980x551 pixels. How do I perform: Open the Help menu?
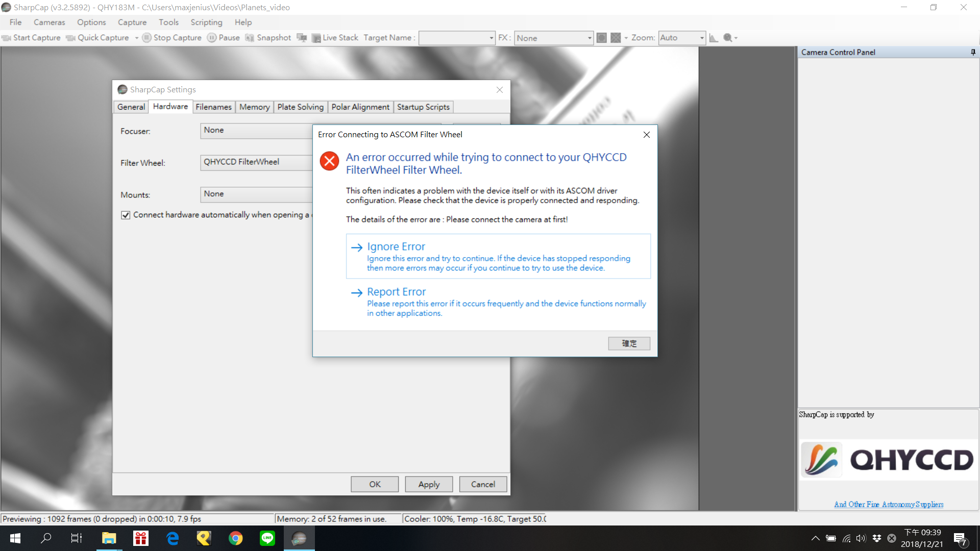pyautogui.click(x=243, y=22)
